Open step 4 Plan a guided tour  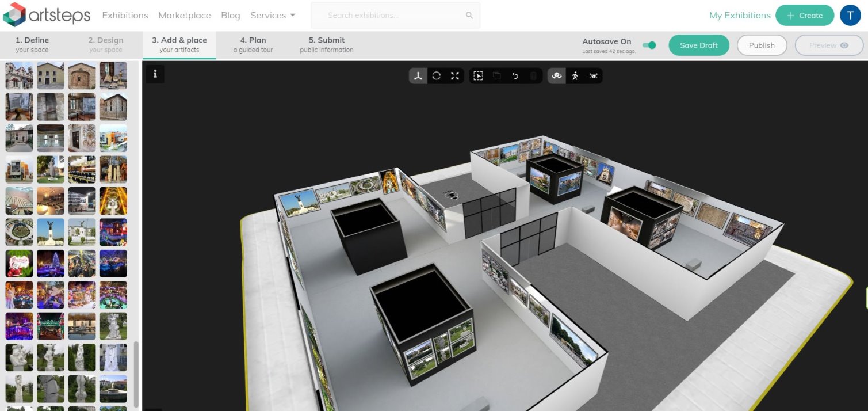tap(253, 45)
